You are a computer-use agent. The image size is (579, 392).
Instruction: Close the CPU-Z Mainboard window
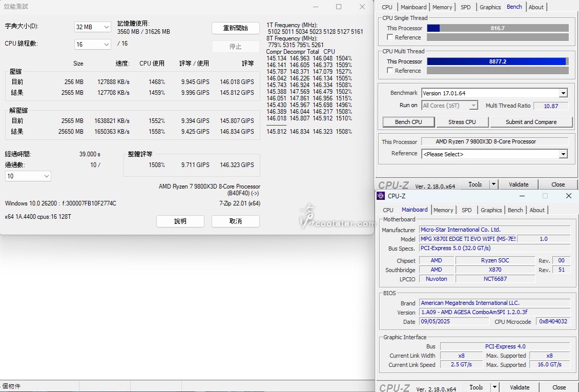tap(568, 196)
